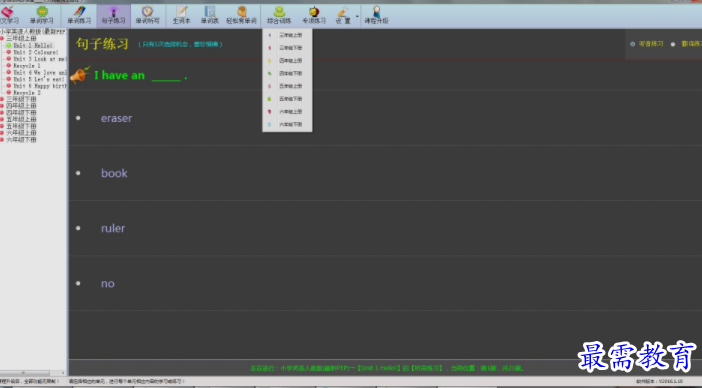Open the 单词听写 word dictation tool
This screenshot has height=388, width=702.
tap(148, 16)
